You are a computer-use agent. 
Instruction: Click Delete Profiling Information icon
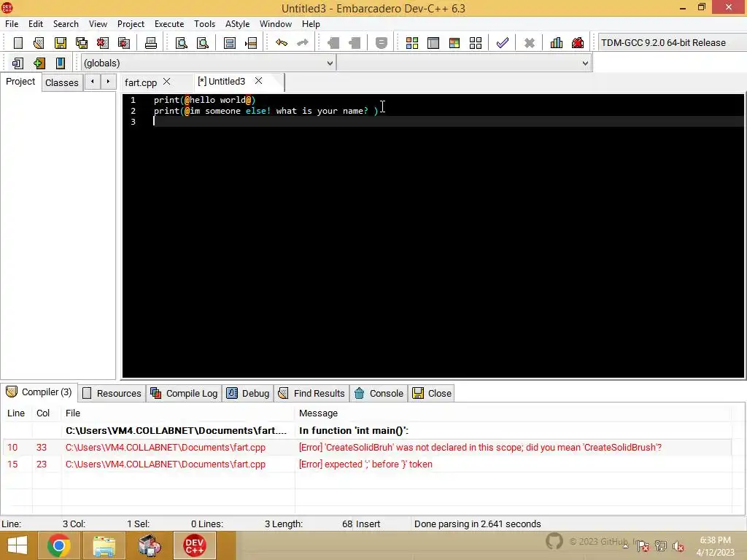pos(578,43)
